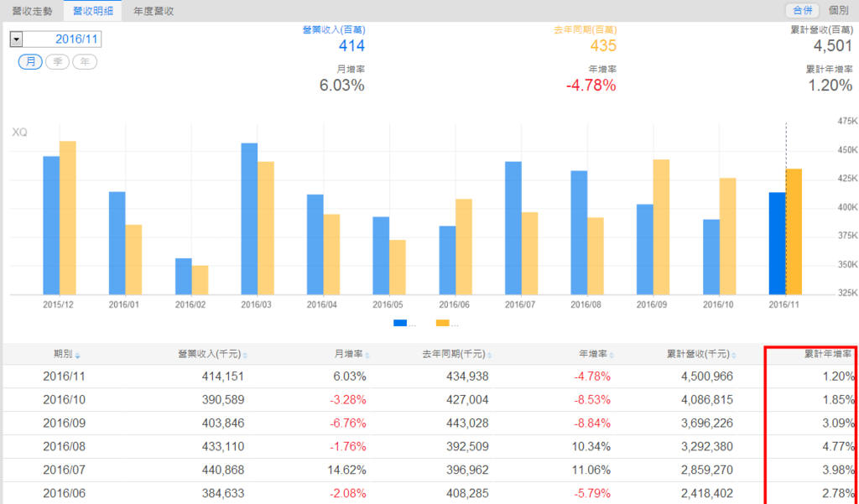The height and width of the screenshot is (504, 859).
Task: Click the blue 2016/07 revenue bar
Action: pyautogui.click(x=513, y=228)
